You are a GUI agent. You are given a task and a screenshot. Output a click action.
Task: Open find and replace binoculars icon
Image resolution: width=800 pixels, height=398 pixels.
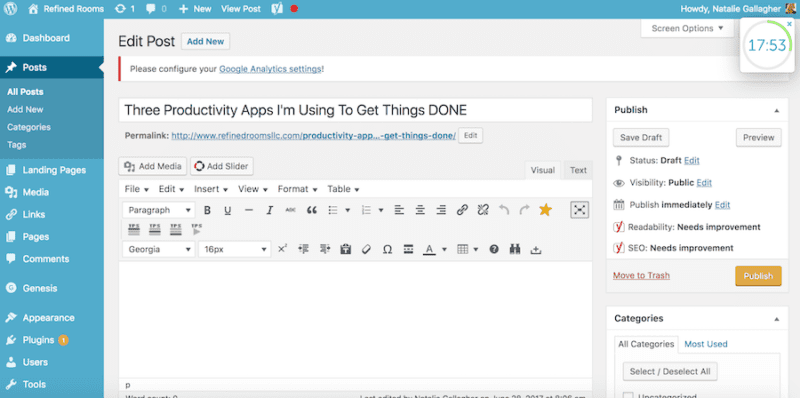click(x=515, y=249)
